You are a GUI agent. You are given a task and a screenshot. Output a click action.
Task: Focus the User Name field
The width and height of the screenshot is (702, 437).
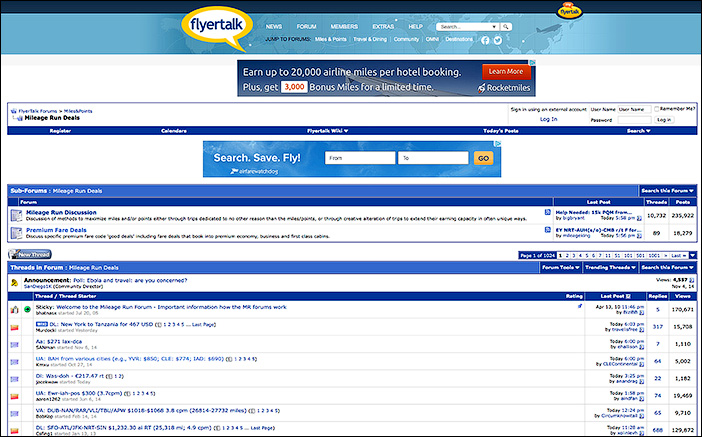634,109
